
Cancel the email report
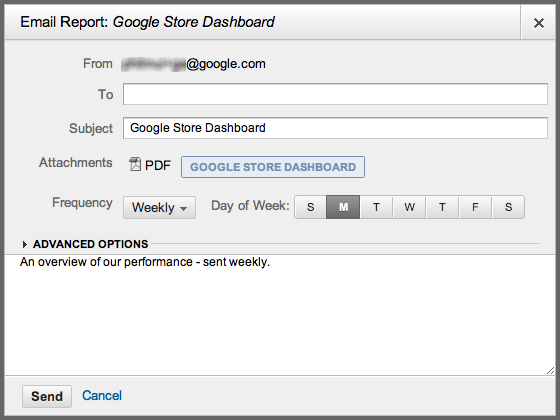[x=102, y=395]
